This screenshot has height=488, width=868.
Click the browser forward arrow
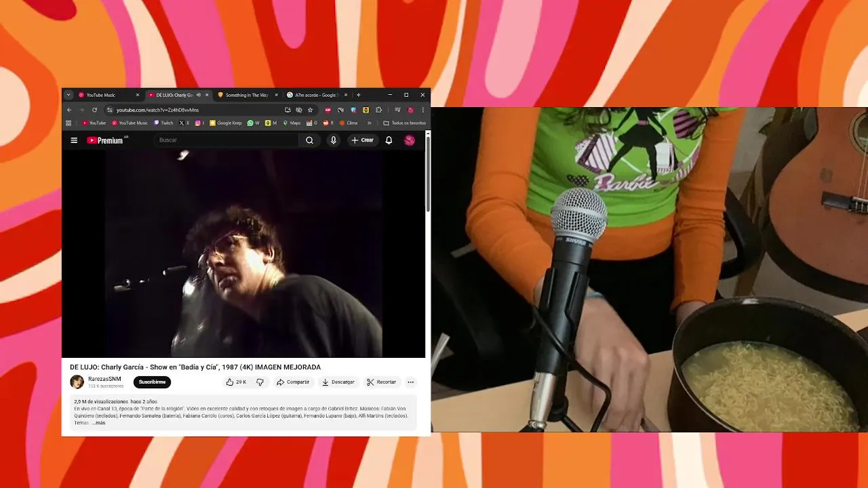point(81,110)
